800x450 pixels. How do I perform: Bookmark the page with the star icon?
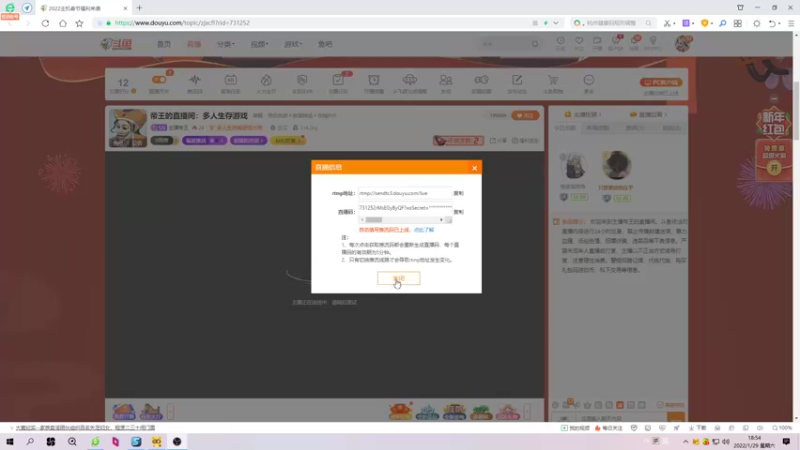coord(80,23)
